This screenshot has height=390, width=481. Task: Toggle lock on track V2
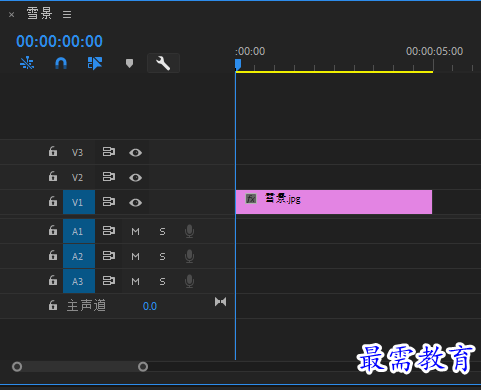coord(53,177)
